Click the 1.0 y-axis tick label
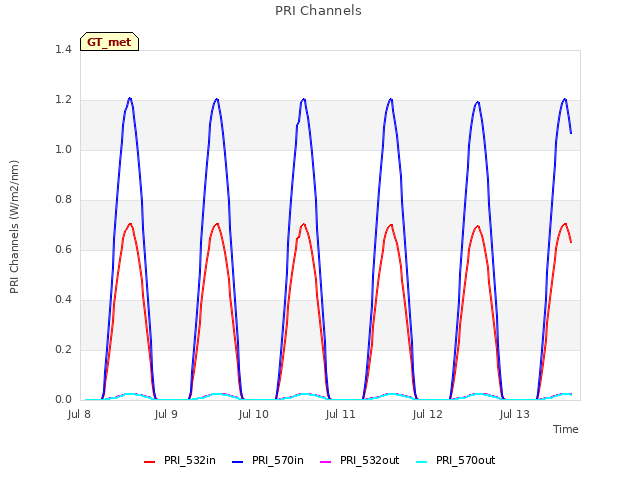Viewport: 640px width, 480px height. click(63, 150)
